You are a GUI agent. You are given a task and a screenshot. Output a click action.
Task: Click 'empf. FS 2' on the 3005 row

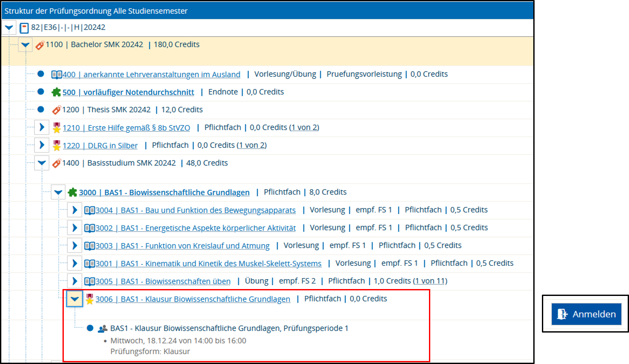click(297, 281)
